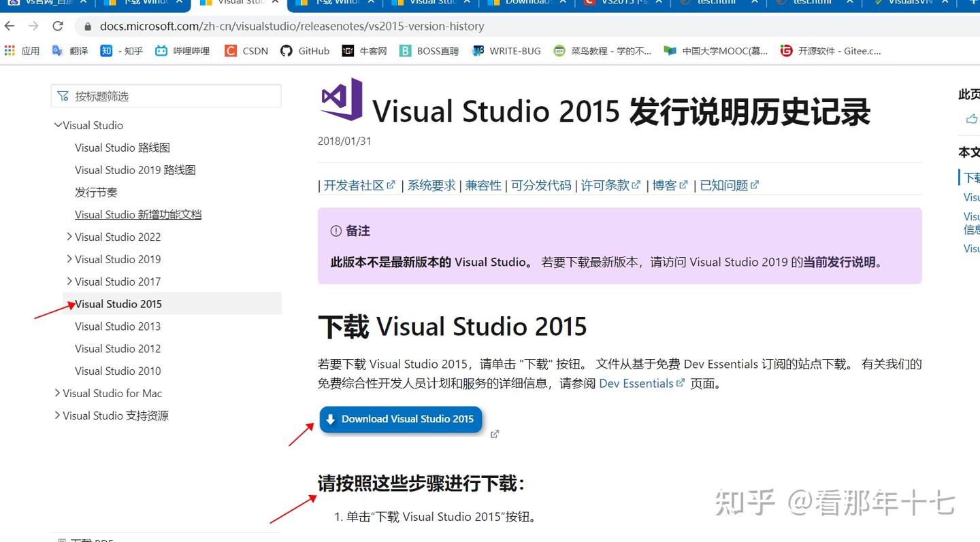Image resolution: width=980 pixels, height=542 pixels.
Task: Open the Dev Essentials link
Action: point(637,383)
